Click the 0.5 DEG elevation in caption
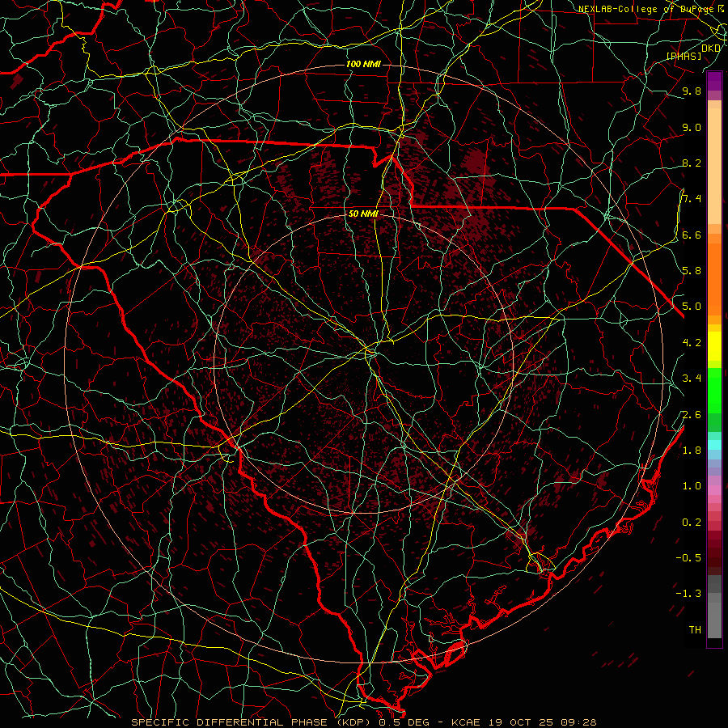The image size is (728, 728). (405, 722)
